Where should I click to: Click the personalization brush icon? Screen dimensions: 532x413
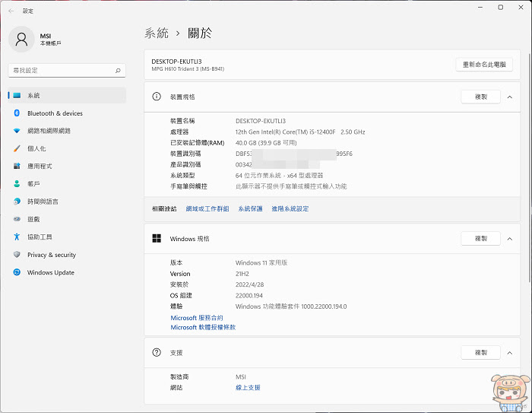pos(17,148)
